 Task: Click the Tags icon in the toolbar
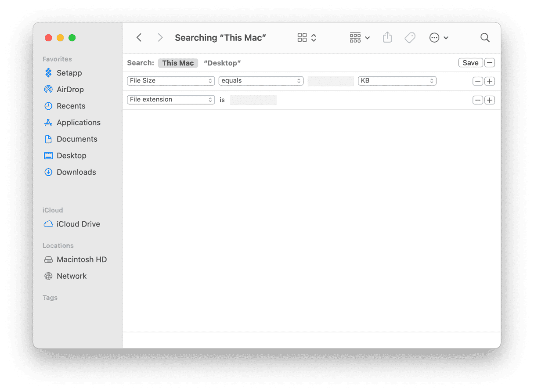[410, 37]
